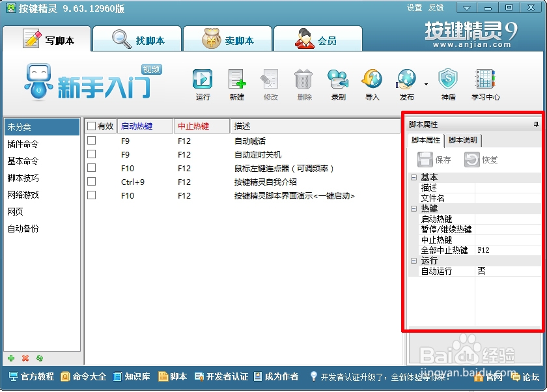
Task: Open 命令大全 in the bottom bar
Action: 83,376
